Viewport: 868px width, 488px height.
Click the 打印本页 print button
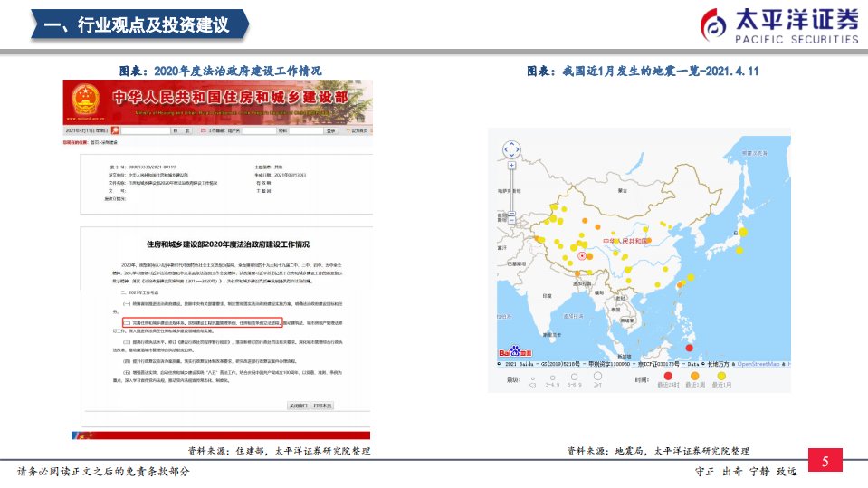coord(322,406)
